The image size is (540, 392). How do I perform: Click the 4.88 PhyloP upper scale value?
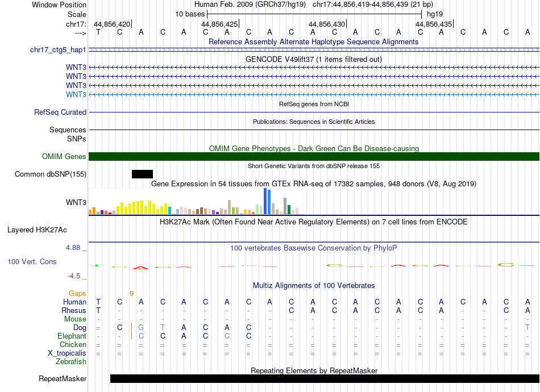coord(73,248)
